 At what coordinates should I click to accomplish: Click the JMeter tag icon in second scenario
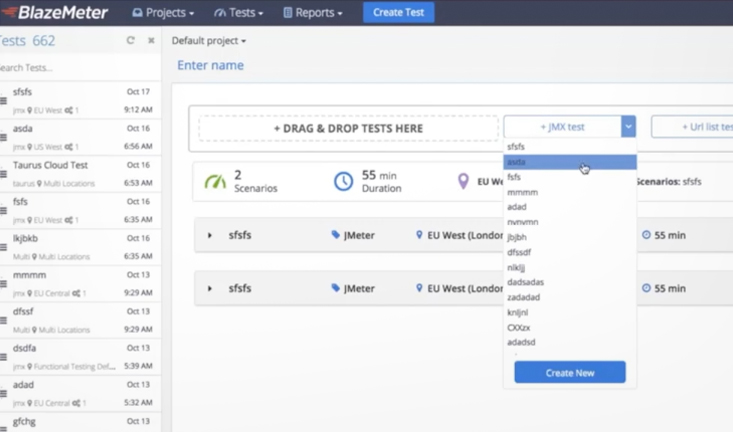point(336,288)
